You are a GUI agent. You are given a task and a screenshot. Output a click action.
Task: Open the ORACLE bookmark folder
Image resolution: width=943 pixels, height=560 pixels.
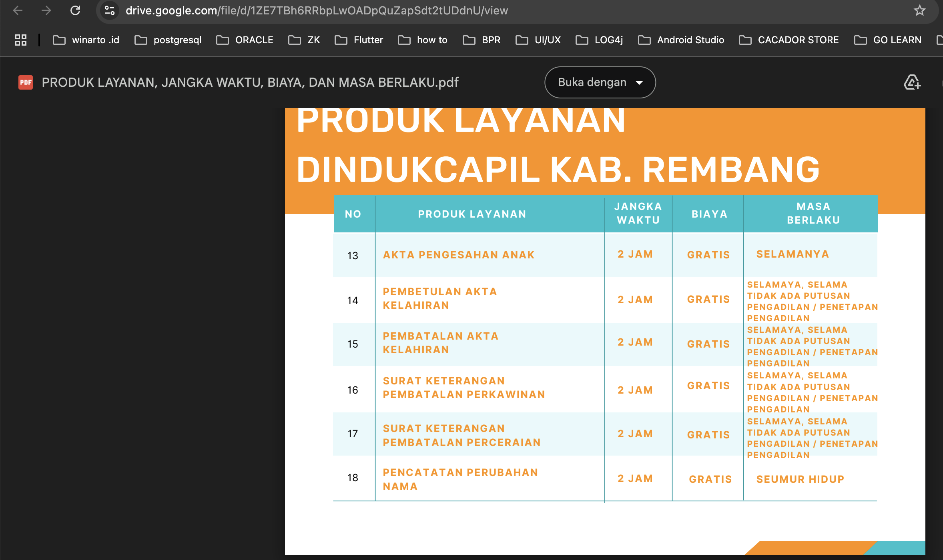click(x=245, y=40)
